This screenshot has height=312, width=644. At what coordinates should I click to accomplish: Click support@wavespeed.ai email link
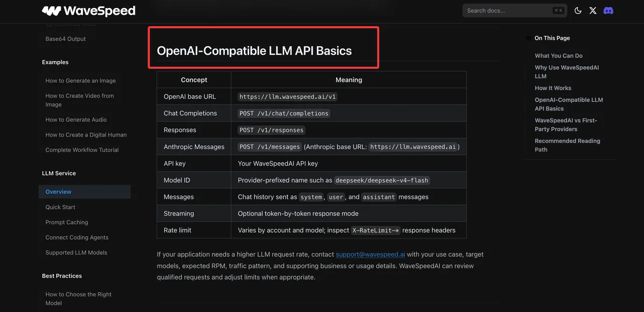coord(370,254)
